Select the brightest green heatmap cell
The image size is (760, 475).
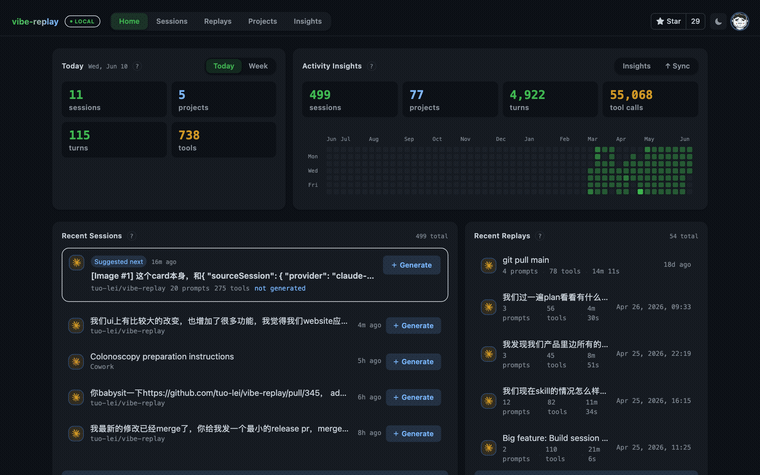(640, 192)
